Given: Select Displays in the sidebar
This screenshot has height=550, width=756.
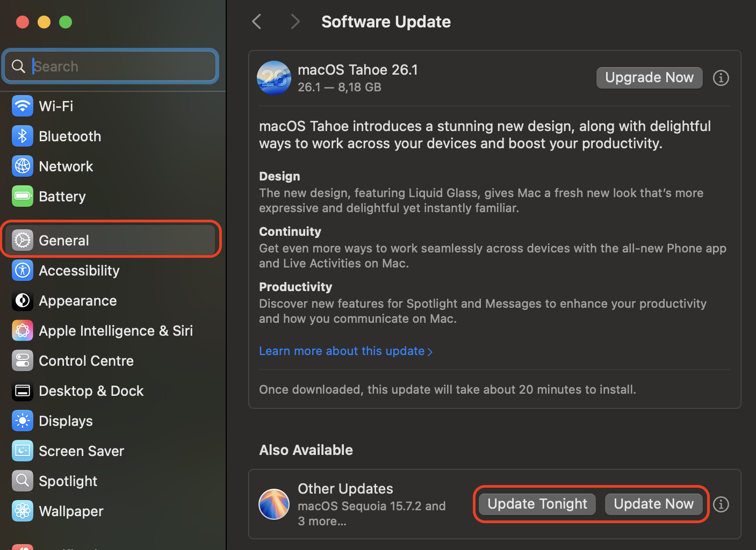Looking at the screenshot, I should 65,421.
